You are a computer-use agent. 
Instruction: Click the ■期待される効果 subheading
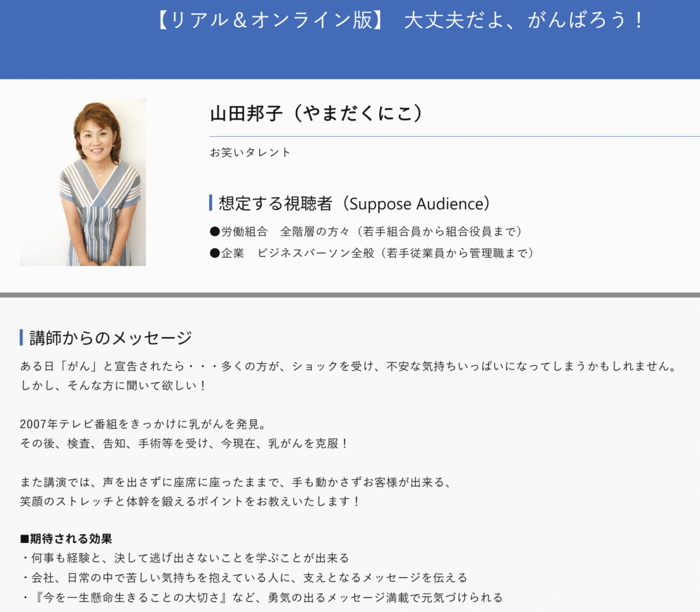66,539
